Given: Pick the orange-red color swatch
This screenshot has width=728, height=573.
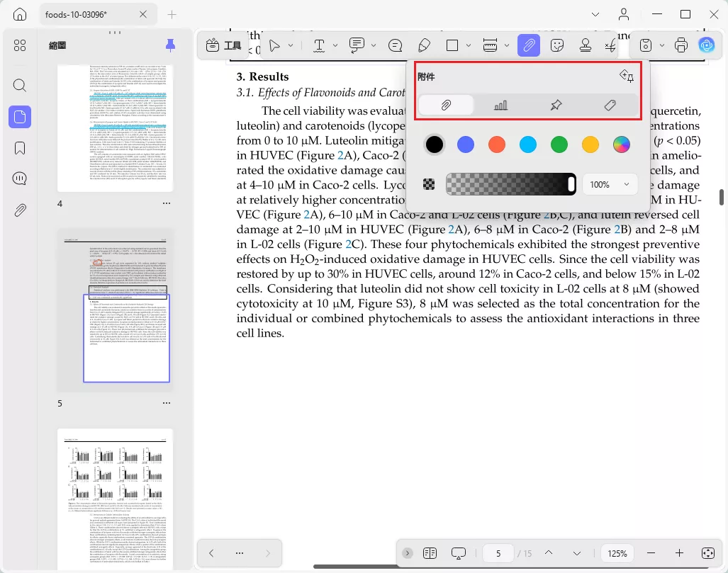Looking at the screenshot, I should coord(496,144).
